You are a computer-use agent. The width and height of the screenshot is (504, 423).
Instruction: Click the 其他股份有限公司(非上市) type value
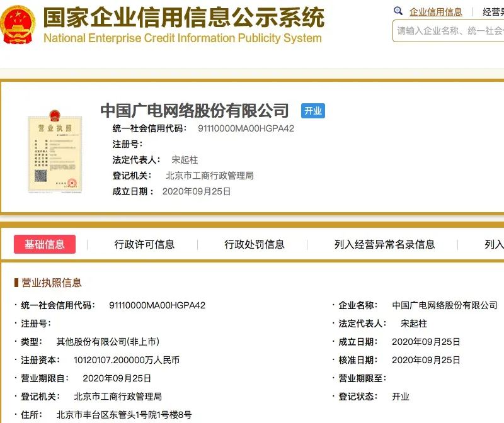(x=108, y=342)
